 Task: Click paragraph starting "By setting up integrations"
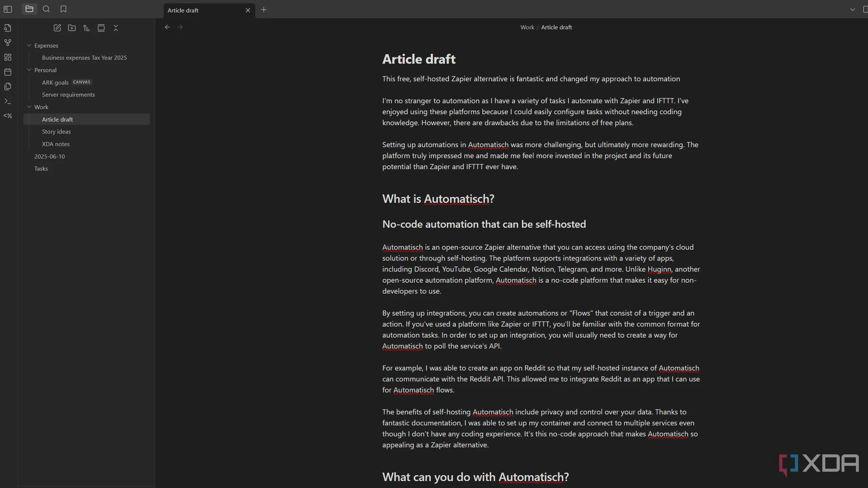(541, 329)
